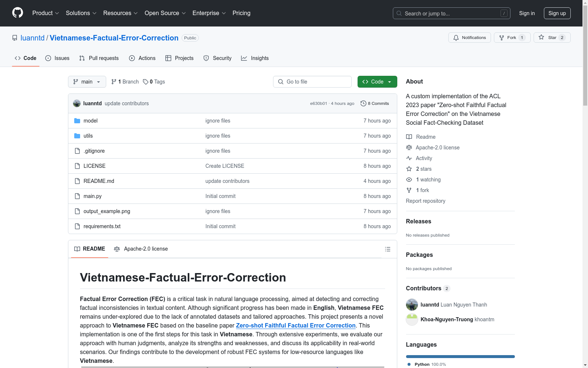Open output_example.png file name

(107, 211)
